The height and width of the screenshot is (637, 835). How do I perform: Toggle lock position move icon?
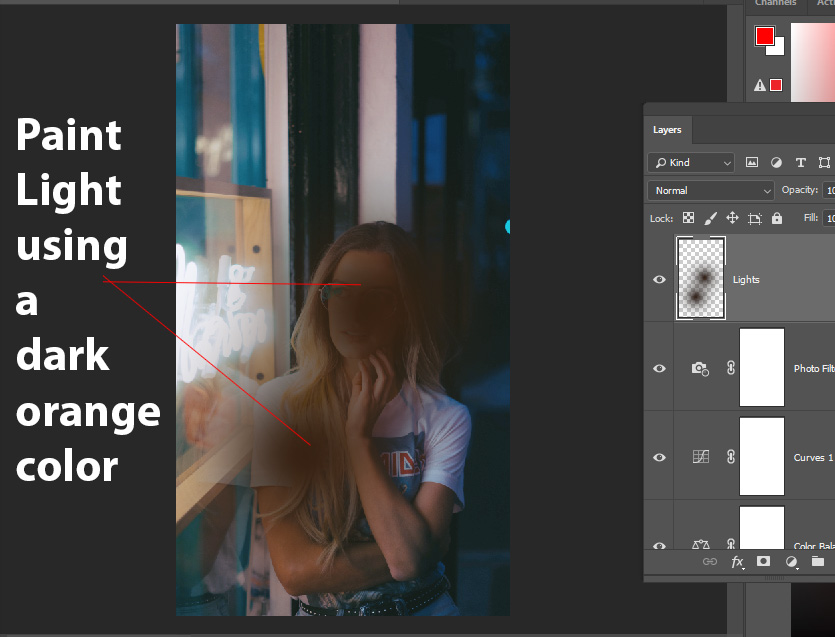(732, 218)
